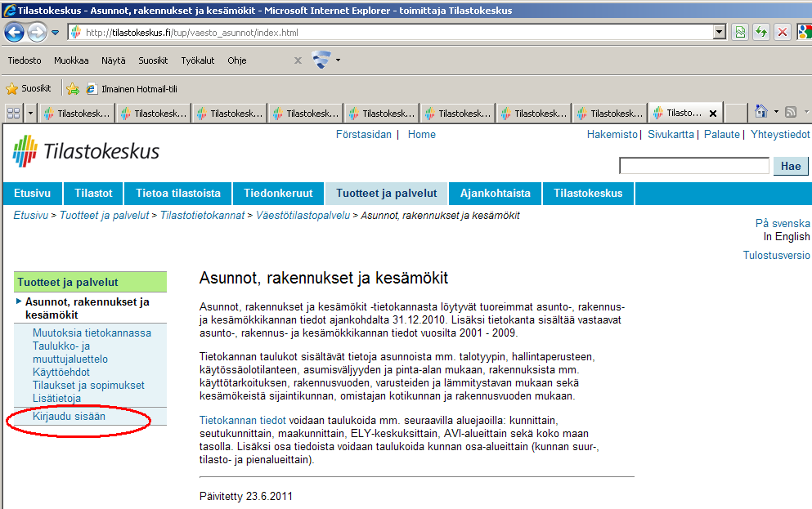Open Muutoksia tietokannassa sidebar link
The width and height of the screenshot is (812, 509).
click(x=92, y=333)
